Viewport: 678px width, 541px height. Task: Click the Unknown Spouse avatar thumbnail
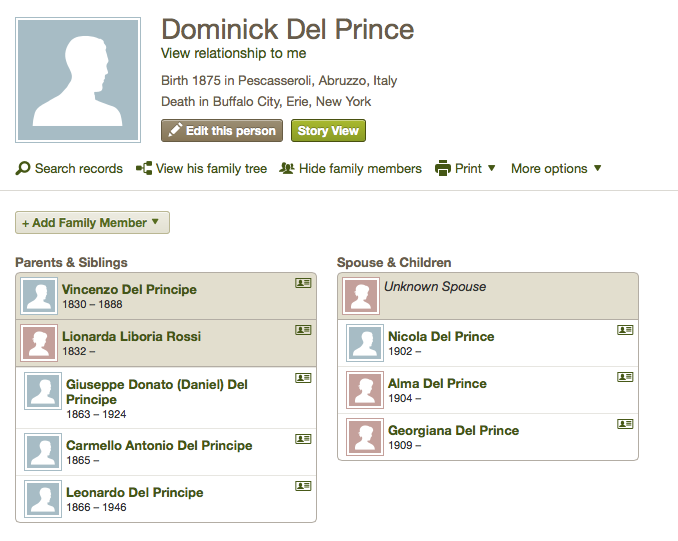point(361,296)
